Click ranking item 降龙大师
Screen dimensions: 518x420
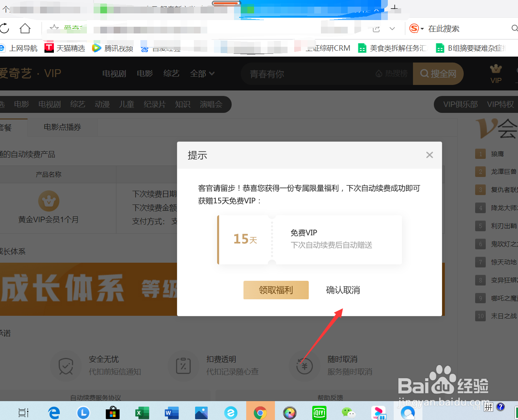(504, 208)
